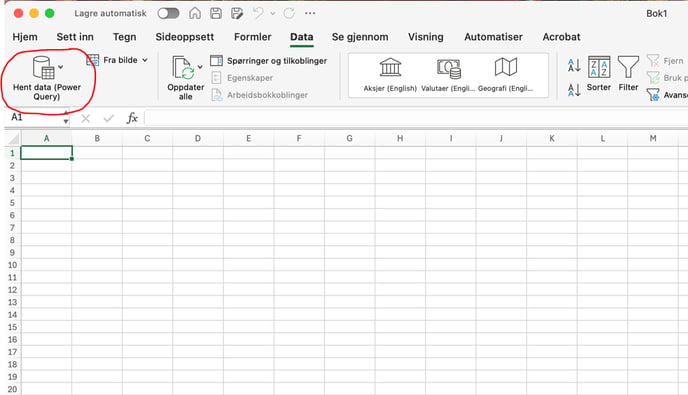Viewport: 688px width, 395px height.
Task: Click the confirm checkmark in formula bar
Action: [108, 118]
